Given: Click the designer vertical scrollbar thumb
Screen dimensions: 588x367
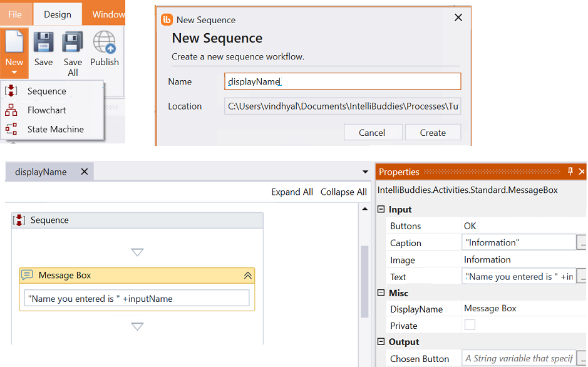Looking at the screenshot, I should (364, 281).
